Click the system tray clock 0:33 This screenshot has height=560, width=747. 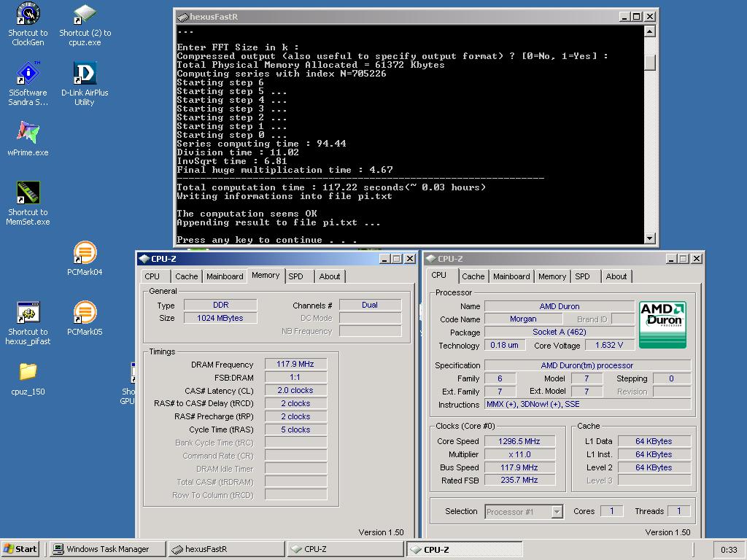pyautogui.click(x=729, y=550)
